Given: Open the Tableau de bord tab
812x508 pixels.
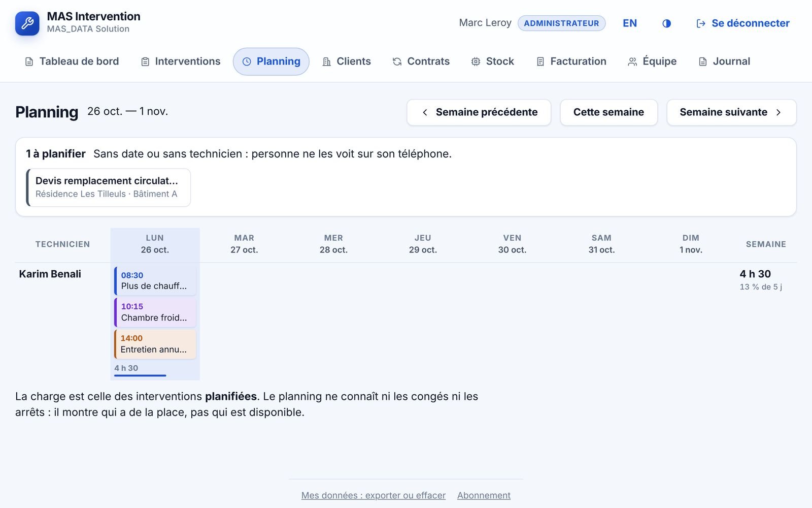Looking at the screenshot, I should pos(72,61).
